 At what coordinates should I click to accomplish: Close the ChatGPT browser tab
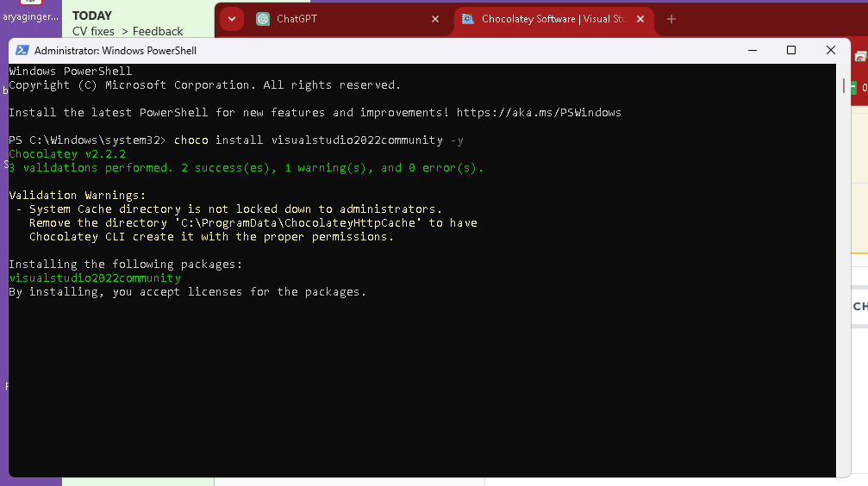[435, 19]
